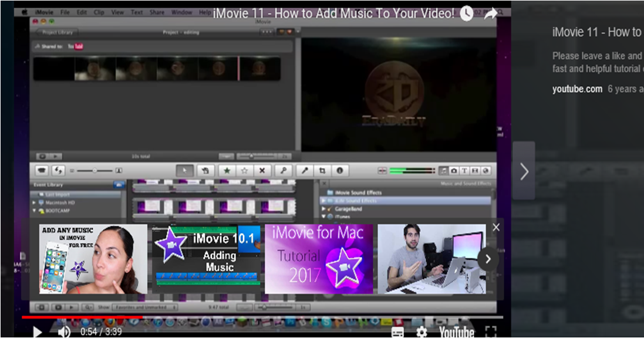Click the Project Library button
This screenshot has height=338, width=644.
click(56, 32)
